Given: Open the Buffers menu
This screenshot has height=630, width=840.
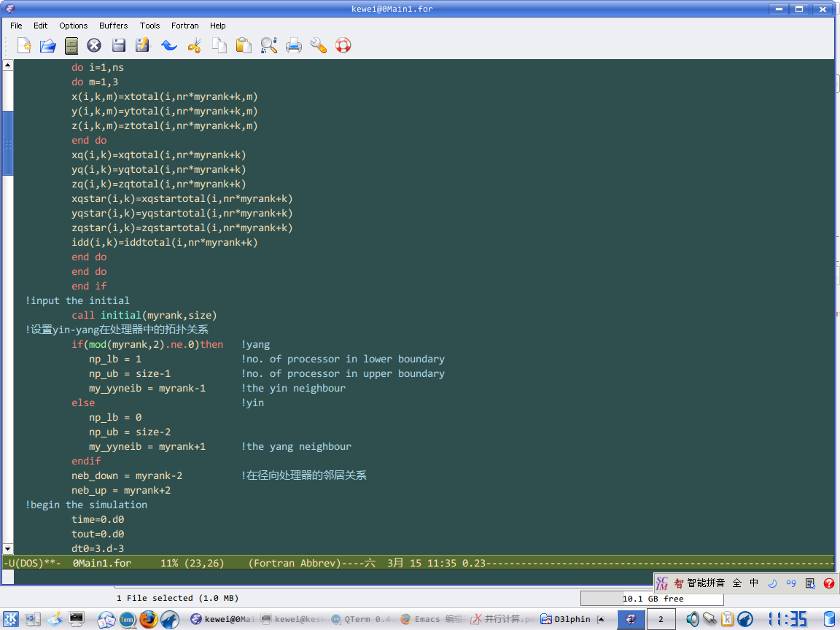Looking at the screenshot, I should click(x=114, y=26).
